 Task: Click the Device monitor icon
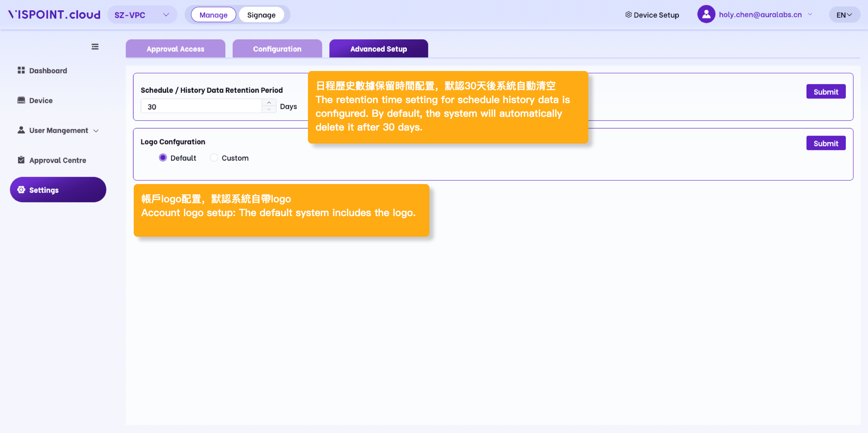click(21, 100)
